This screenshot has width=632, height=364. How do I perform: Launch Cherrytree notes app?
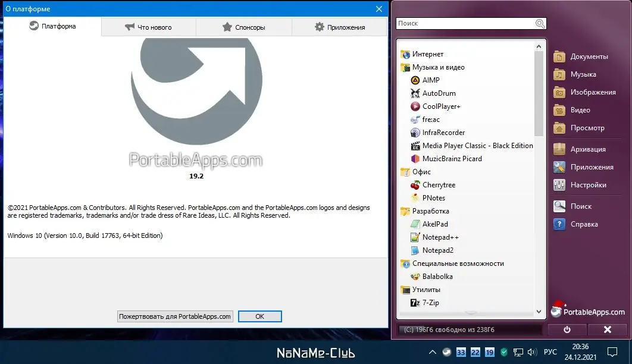433,185
